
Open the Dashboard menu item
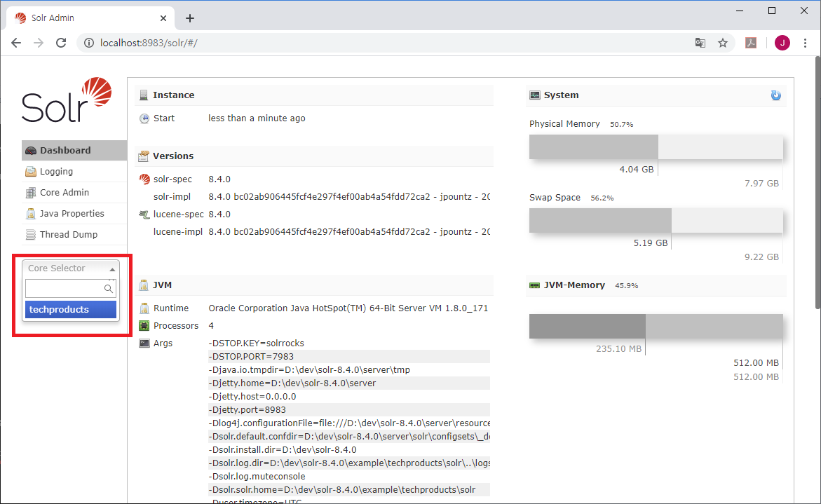[74, 150]
